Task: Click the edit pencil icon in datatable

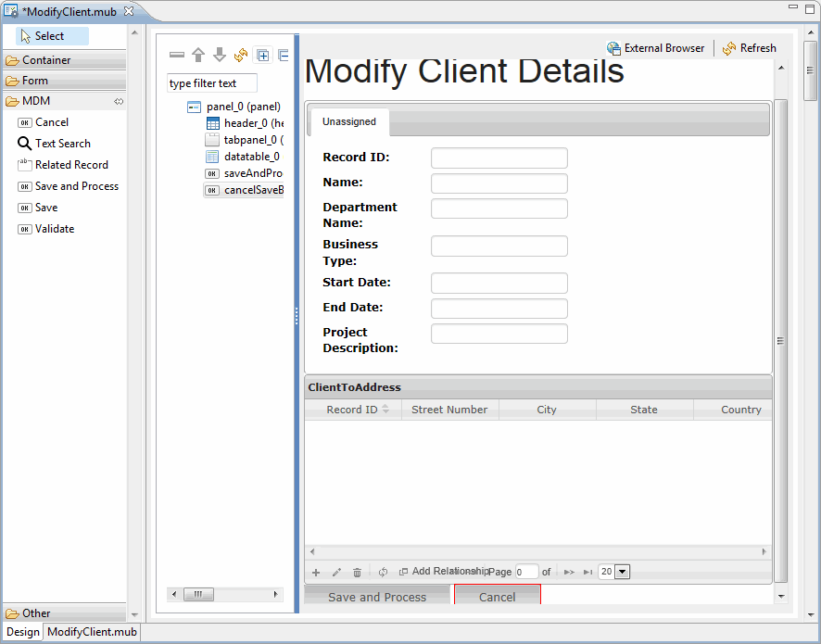Action: [x=336, y=573]
